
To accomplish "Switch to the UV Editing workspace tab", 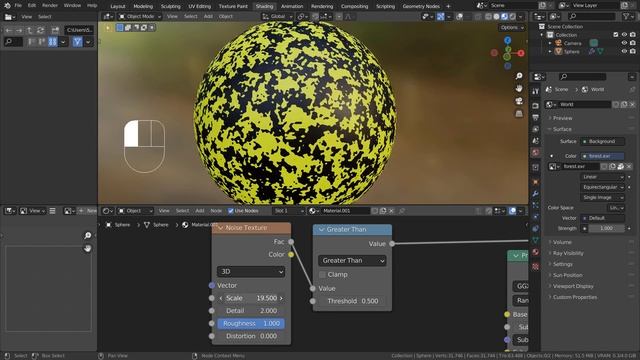I will pyautogui.click(x=200, y=7).
